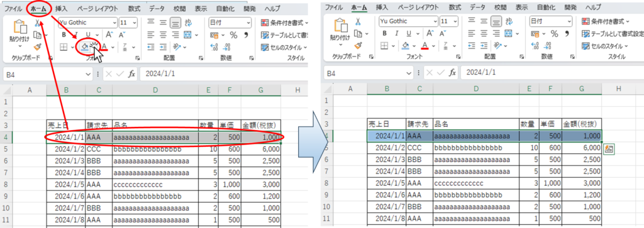Open the ファイル tab in left screenshot
The image size is (644, 228).
pyautogui.click(x=13, y=8)
